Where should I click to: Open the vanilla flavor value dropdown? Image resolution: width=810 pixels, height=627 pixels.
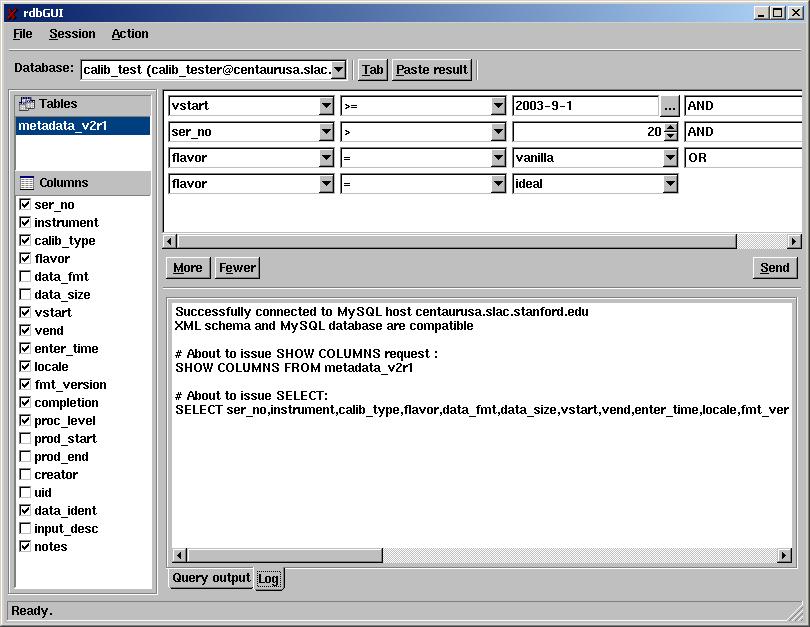pyautogui.click(x=670, y=158)
